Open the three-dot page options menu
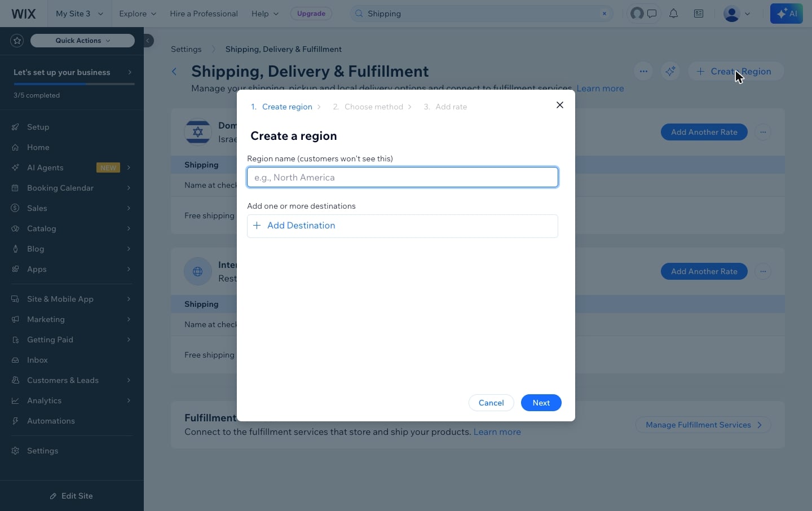812x511 pixels. pos(643,71)
